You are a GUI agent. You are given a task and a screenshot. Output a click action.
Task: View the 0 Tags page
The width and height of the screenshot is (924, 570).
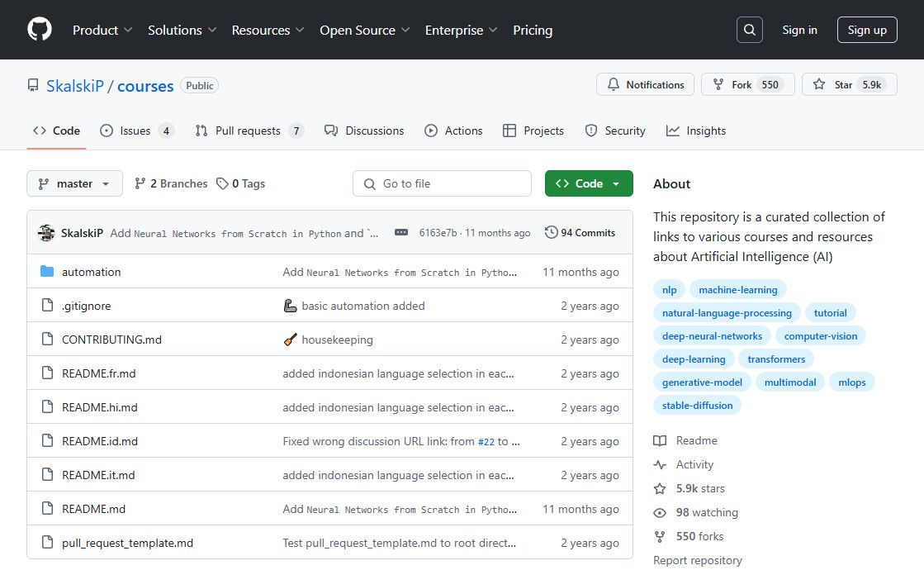241,183
